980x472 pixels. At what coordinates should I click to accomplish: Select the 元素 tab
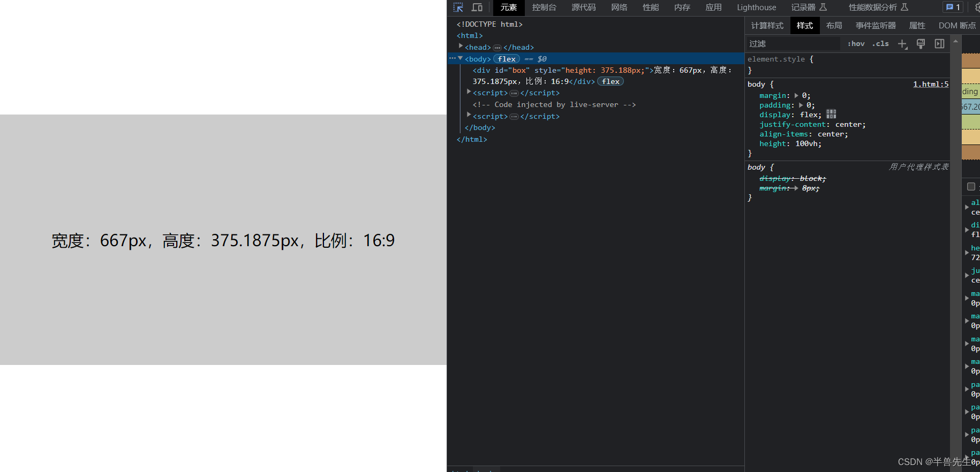509,7
